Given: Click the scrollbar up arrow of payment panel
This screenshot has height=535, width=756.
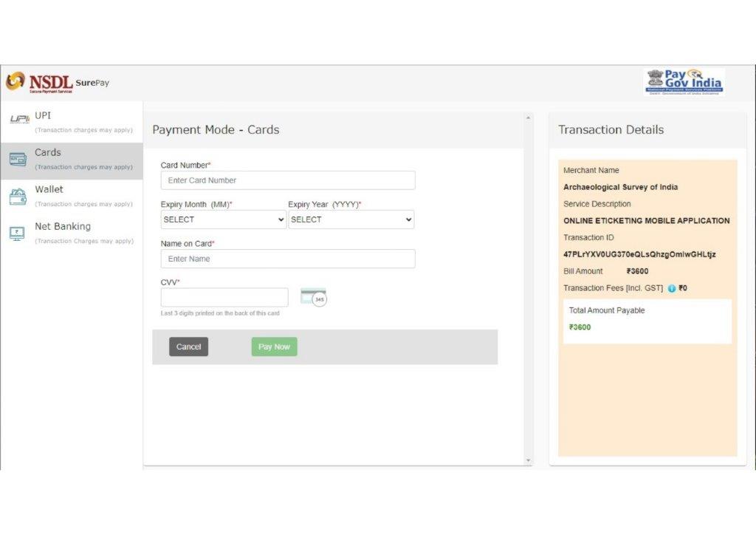Looking at the screenshot, I should tap(528, 117).
